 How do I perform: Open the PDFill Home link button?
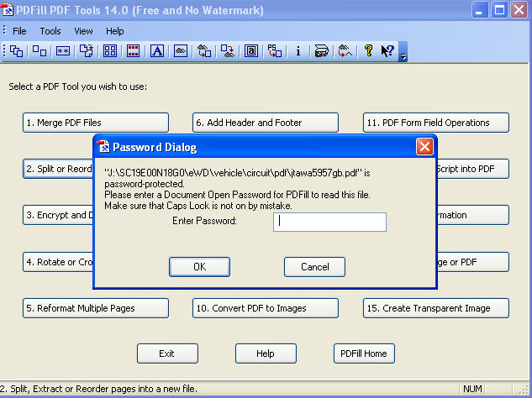[x=364, y=353]
